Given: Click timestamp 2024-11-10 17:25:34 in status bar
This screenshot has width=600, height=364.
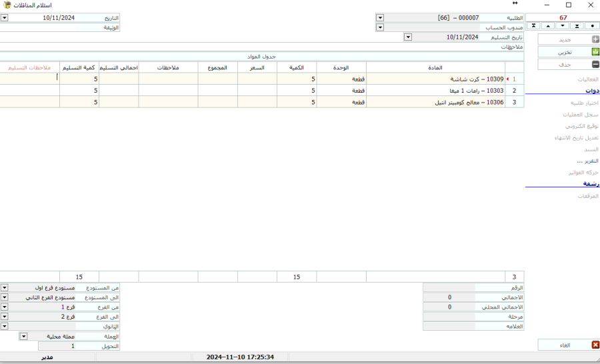Looking at the screenshot, I should (x=240, y=357).
